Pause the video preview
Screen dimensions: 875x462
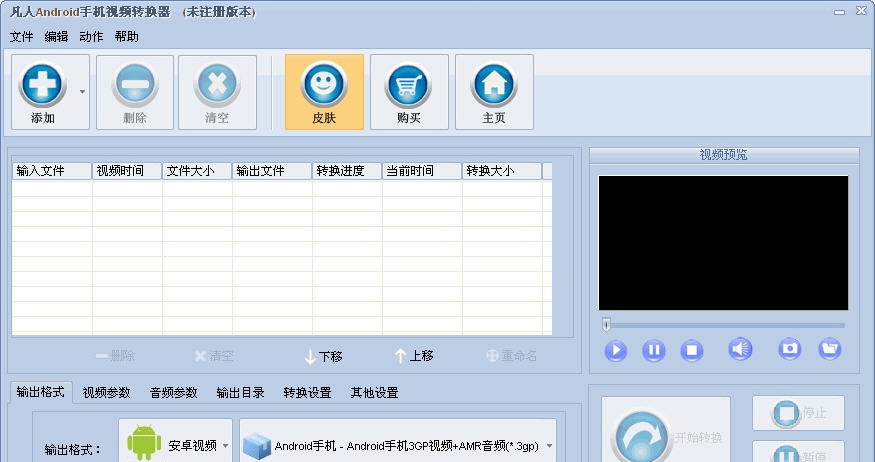coord(653,350)
